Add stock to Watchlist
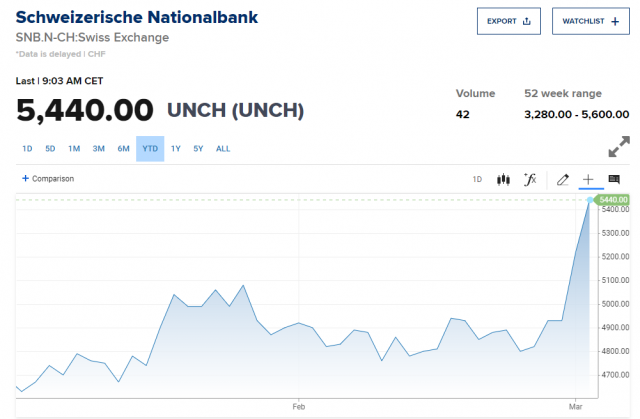The height and width of the screenshot is (419, 640). [x=590, y=21]
